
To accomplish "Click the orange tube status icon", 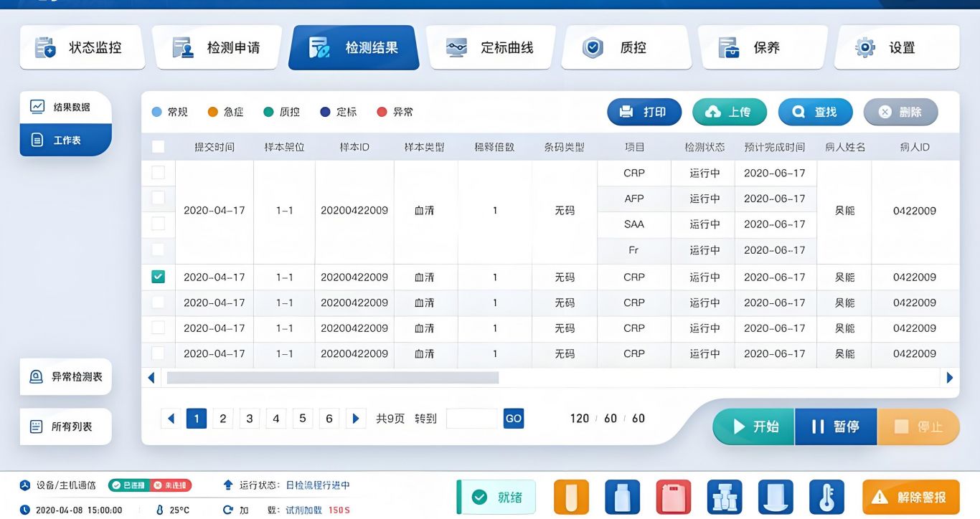I will 572,497.
